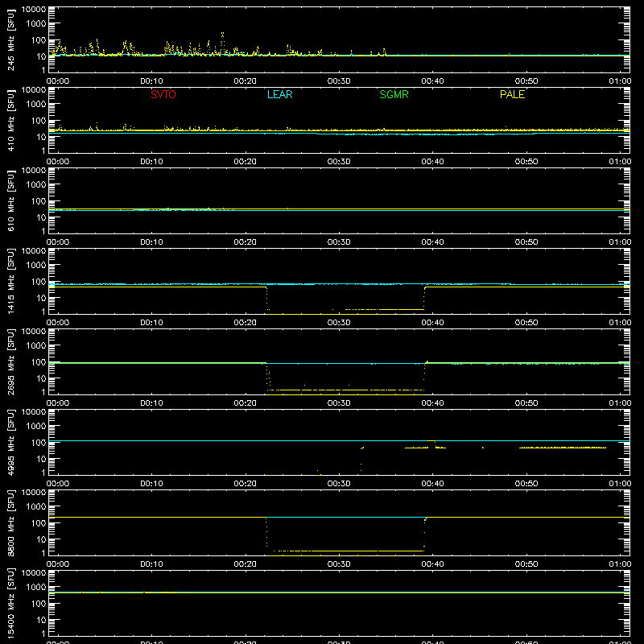Select the 410 MHz [SFU] axis title
Image resolution: width=644 pixels, height=644 pixels.
tap(11, 120)
